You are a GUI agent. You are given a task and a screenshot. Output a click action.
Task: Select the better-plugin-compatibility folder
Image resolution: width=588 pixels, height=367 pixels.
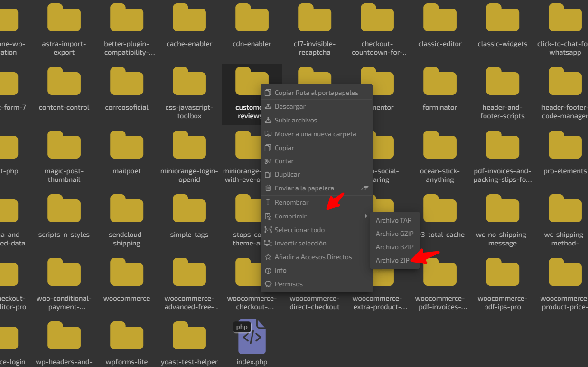tap(127, 29)
